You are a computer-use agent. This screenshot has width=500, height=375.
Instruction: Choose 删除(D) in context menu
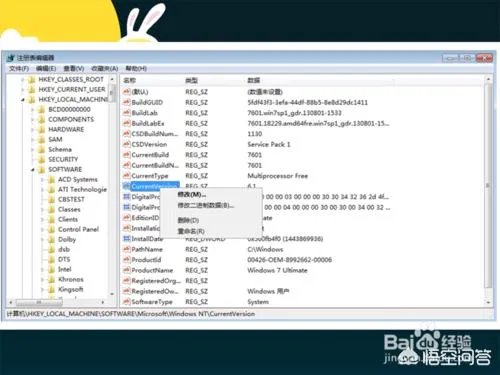(x=188, y=220)
